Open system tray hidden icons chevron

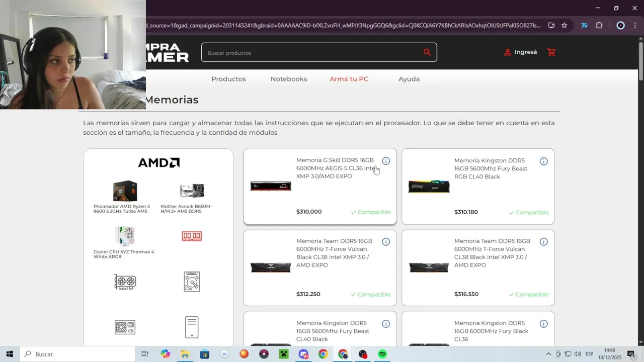click(548, 354)
